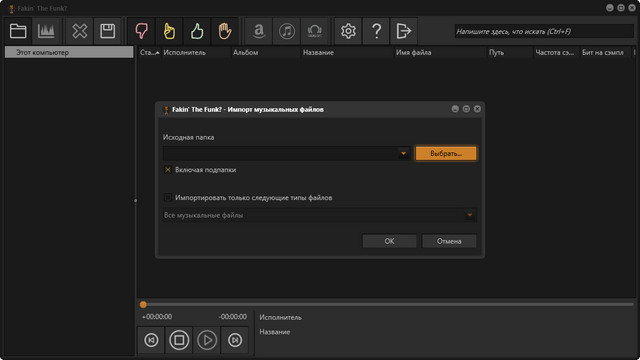Screen dimensions: 640x360
Task: Open settings with the gear icon
Action: pyautogui.click(x=348, y=31)
